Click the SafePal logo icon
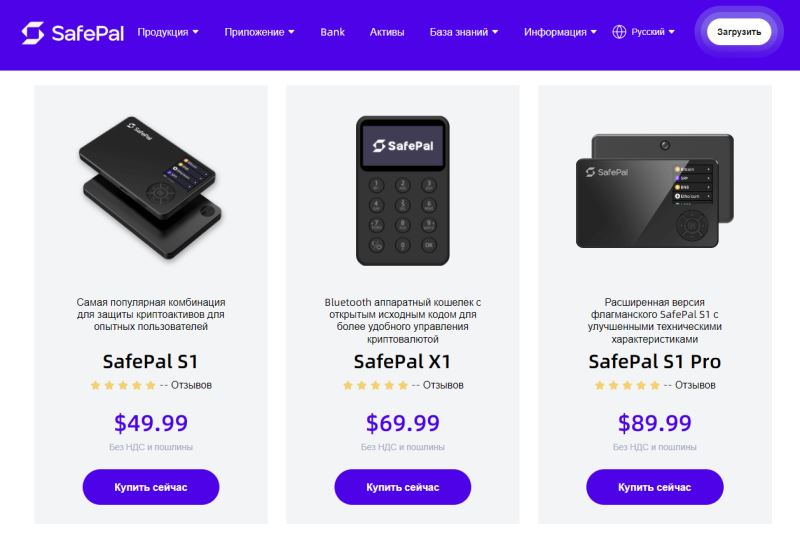Screen dimensions: 800x543 click(34, 32)
